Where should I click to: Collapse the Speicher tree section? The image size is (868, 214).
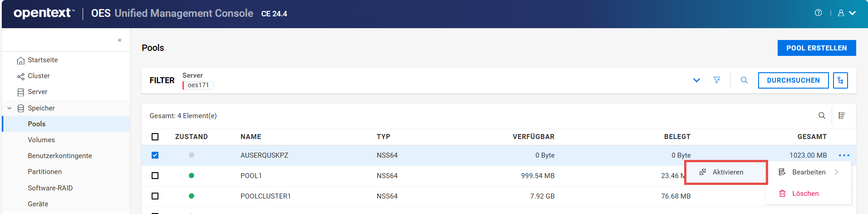coord(10,108)
